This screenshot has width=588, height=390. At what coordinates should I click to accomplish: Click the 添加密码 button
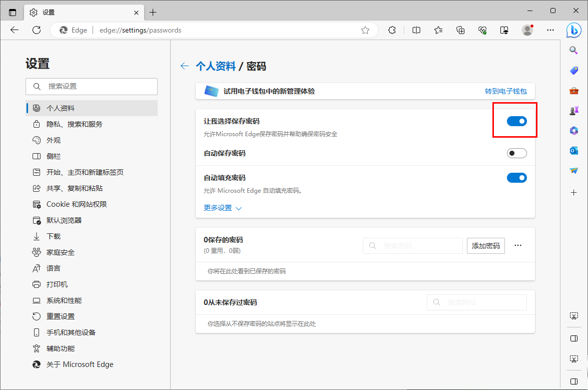(485, 245)
